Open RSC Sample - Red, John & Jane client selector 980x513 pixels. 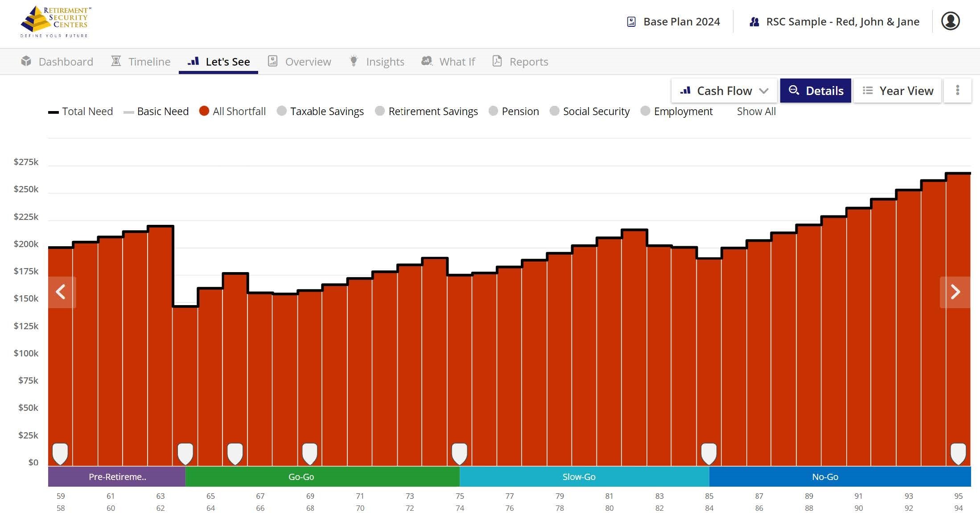[842, 22]
